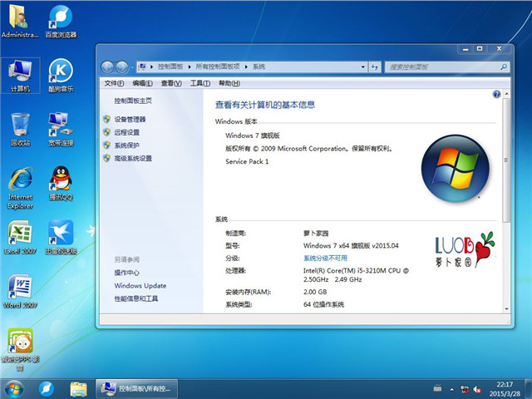The height and width of the screenshot is (399, 532).
Task: Click the Service Pack 1 text
Action: pos(247,161)
